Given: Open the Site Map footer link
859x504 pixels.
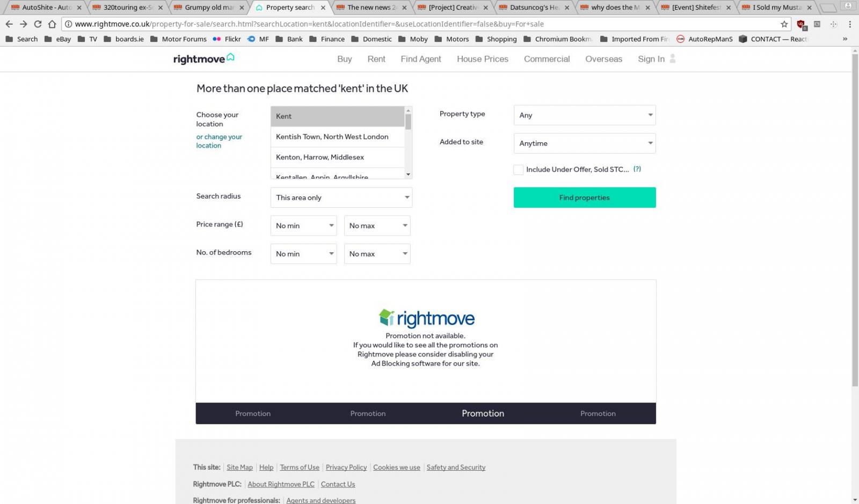Looking at the screenshot, I should pos(239,468).
